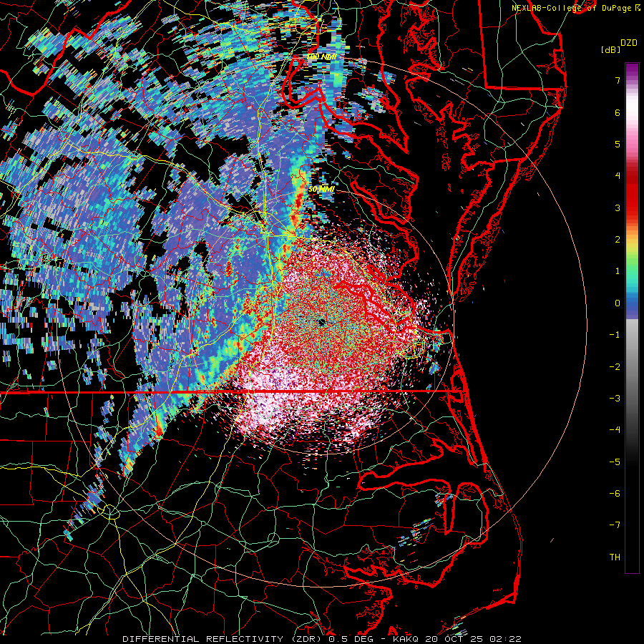Click the 0 dB scale label
This screenshot has height=644, width=644.
click(x=618, y=303)
